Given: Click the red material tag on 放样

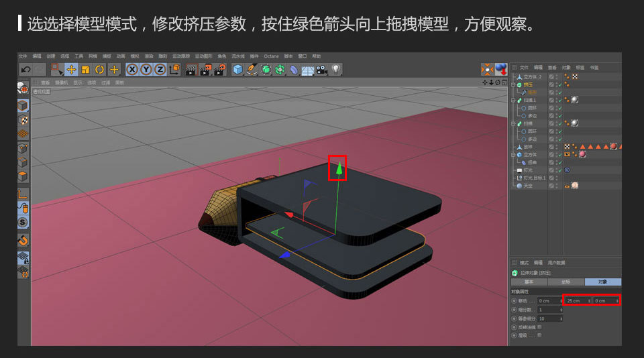Looking at the screenshot, I should point(613,147).
